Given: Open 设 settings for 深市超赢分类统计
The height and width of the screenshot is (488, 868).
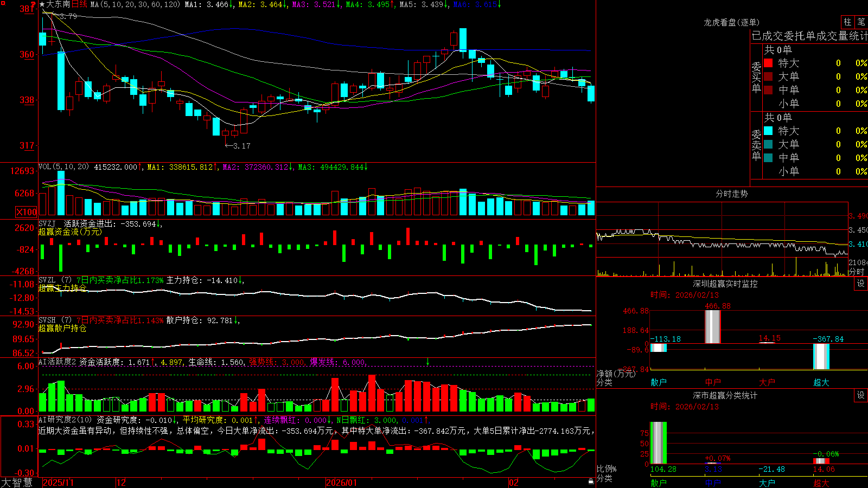Looking at the screenshot, I should [861, 395].
